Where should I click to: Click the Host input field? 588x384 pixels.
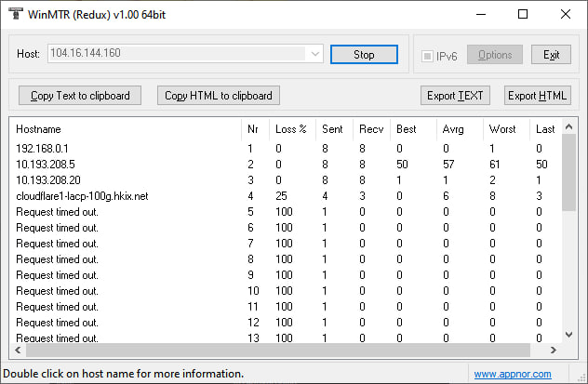pyautogui.click(x=177, y=55)
